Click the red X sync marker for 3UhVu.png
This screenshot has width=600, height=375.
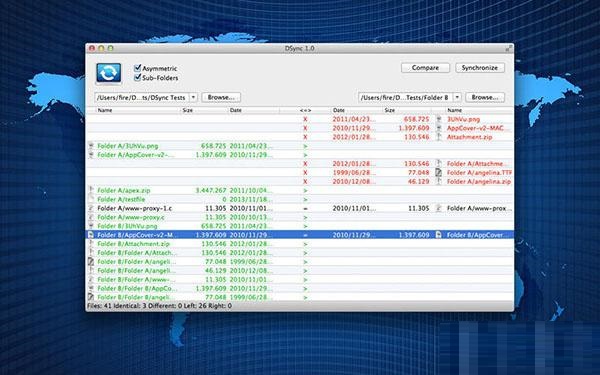tap(305, 119)
